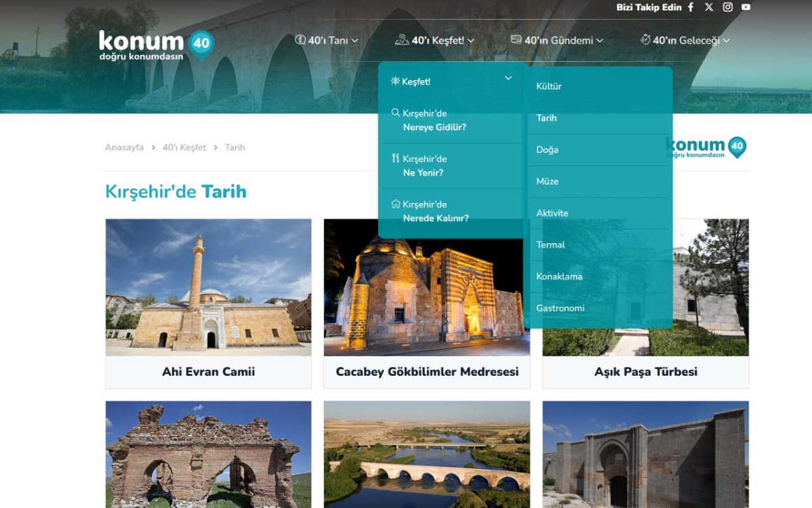Open the 40'ın Geleceği menu
This screenshot has height=508, width=812.
coord(685,41)
